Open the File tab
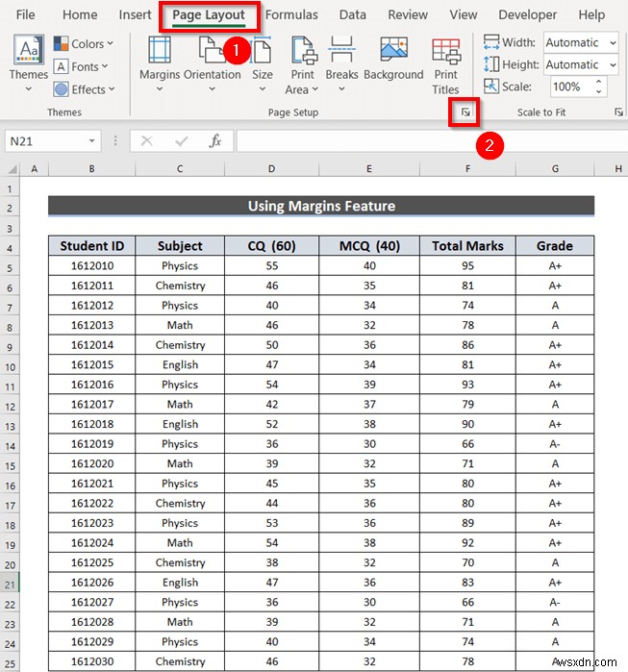The height and width of the screenshot is (672, 628). tap(25, 14)
